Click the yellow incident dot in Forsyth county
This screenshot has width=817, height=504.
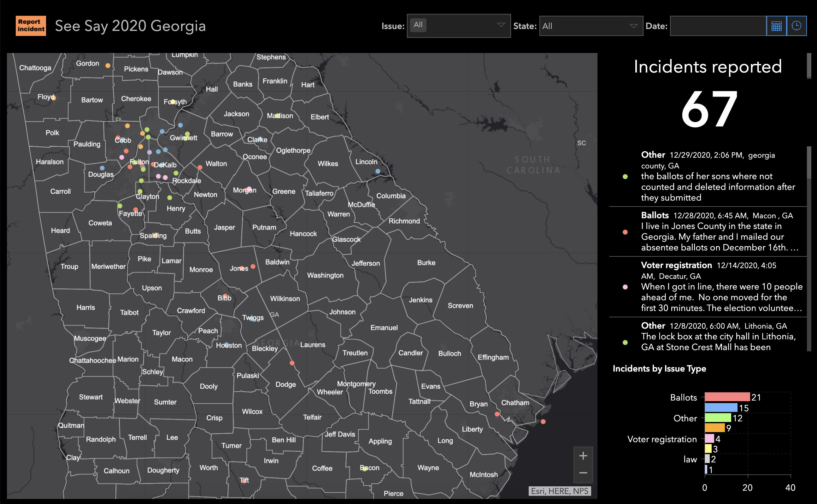pyautogui.click(x=173, y=101)
